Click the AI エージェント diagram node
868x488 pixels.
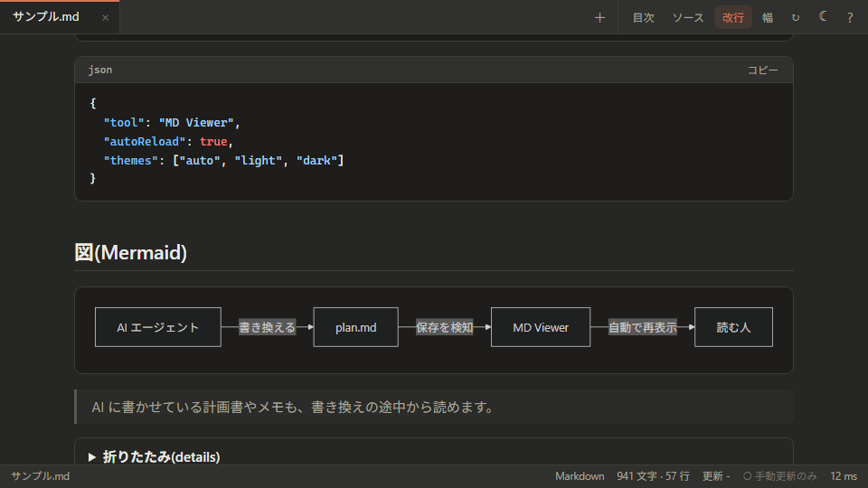pos(157,327)
